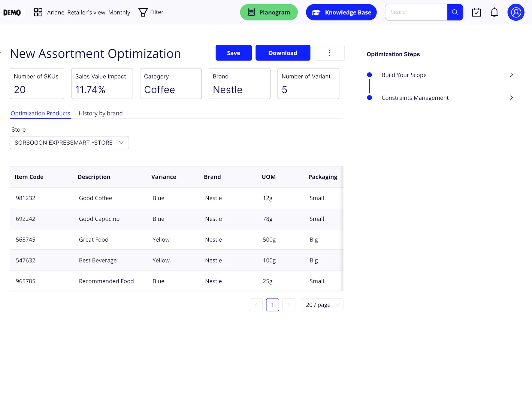This screenshot has height=401, width=532.
Task: Open the three-dot more options menu
Action: [329, 53]
